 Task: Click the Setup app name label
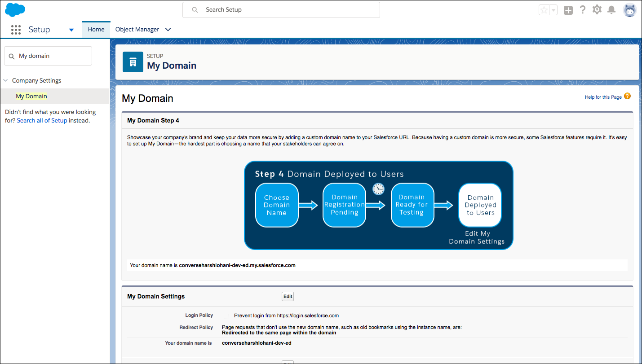coord(39,30)
